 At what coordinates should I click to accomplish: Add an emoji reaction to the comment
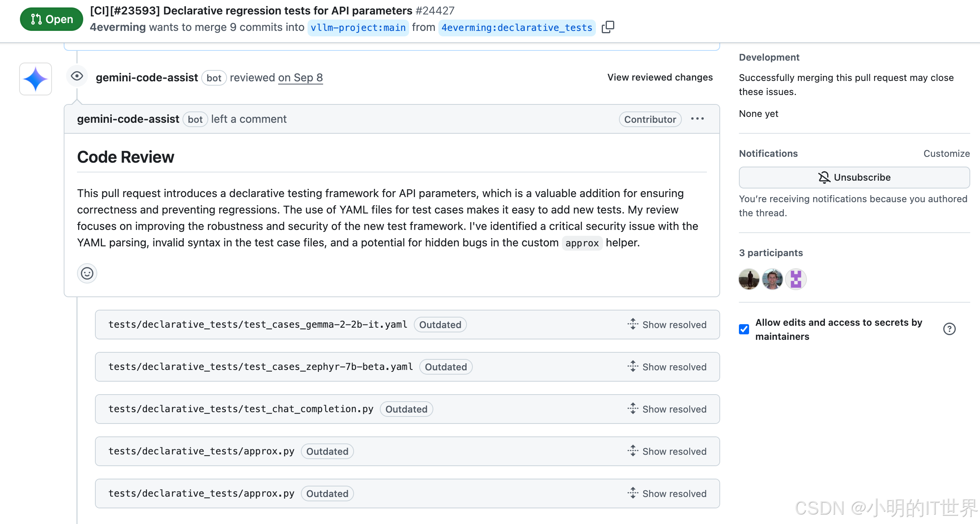pyautogui.click(x=87, y=273)
